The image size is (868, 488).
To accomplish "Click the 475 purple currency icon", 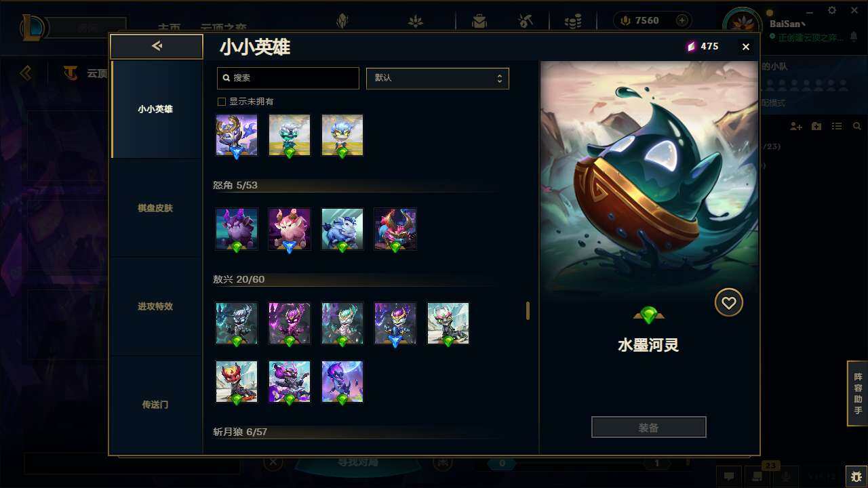I will [x=691, y=46].
